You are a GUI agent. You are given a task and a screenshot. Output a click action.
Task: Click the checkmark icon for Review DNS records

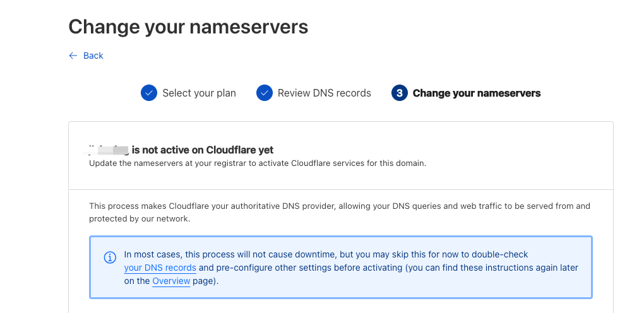(x=265, y=93)
